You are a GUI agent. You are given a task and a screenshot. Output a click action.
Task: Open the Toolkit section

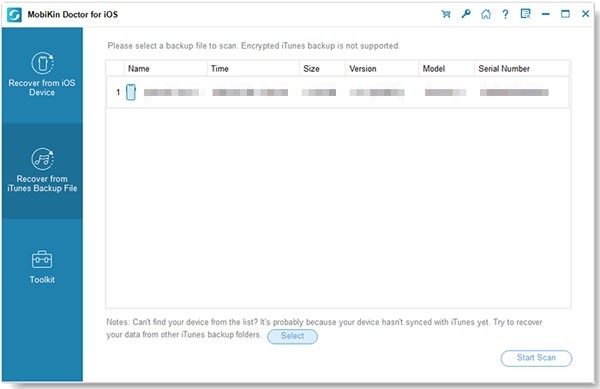tap(42, 267)
